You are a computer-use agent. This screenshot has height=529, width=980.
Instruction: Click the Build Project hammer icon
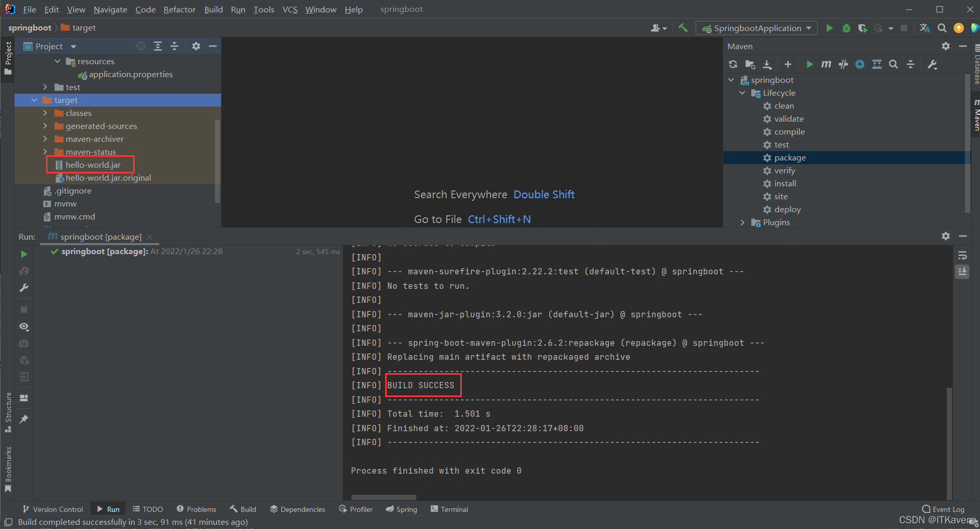pos(683,28)
